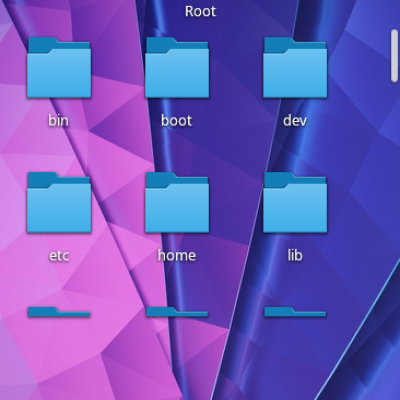The height and width of the screenshot is (400, 400).
Task: Click the 'boot' text label
Action: (x=177, y=120)
